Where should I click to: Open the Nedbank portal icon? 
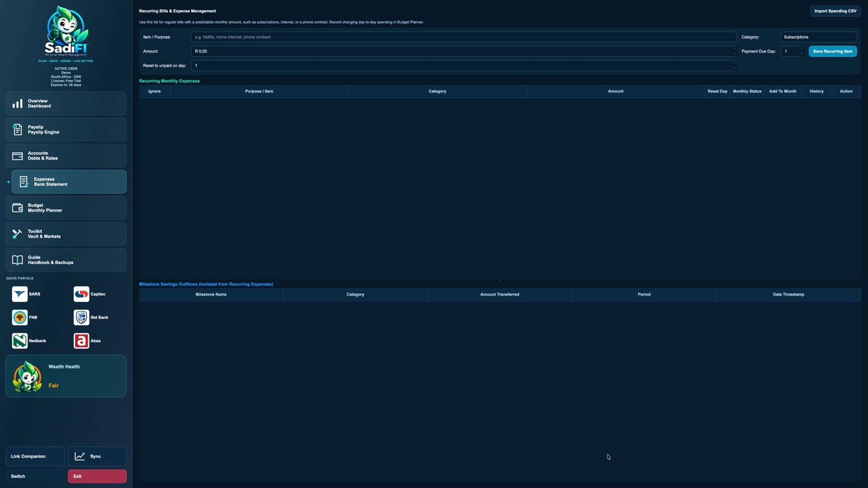click(x=20, y=341)
